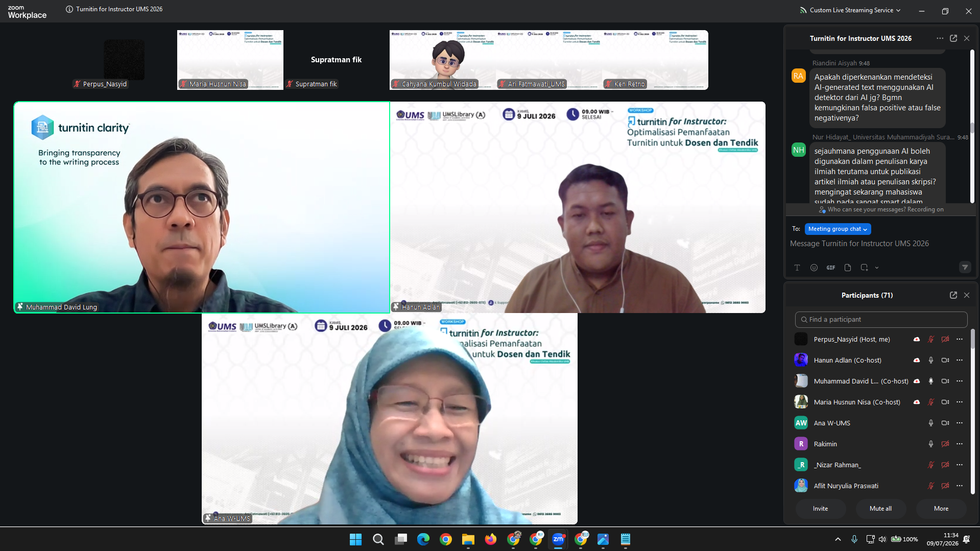Image resolution: width=980 pixels, height=551 pixels.
Task: Open chat panel more options ellipsis
Action: [940, 38]
